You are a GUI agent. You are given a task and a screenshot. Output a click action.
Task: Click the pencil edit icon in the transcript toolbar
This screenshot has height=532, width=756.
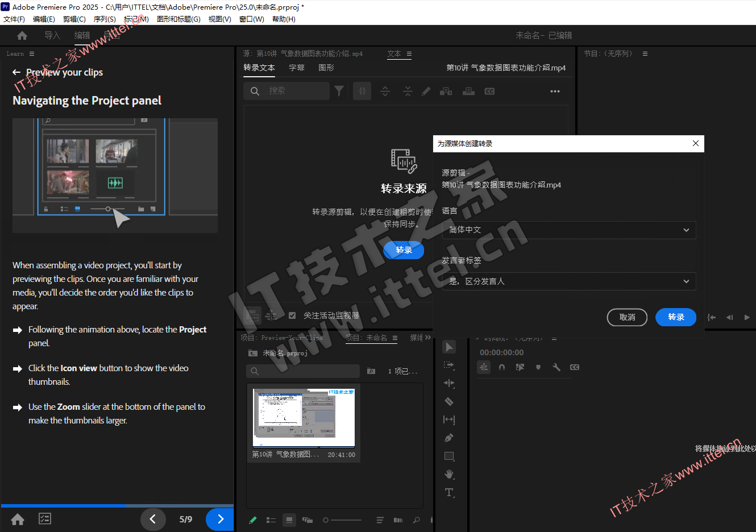tap(426, 91)
